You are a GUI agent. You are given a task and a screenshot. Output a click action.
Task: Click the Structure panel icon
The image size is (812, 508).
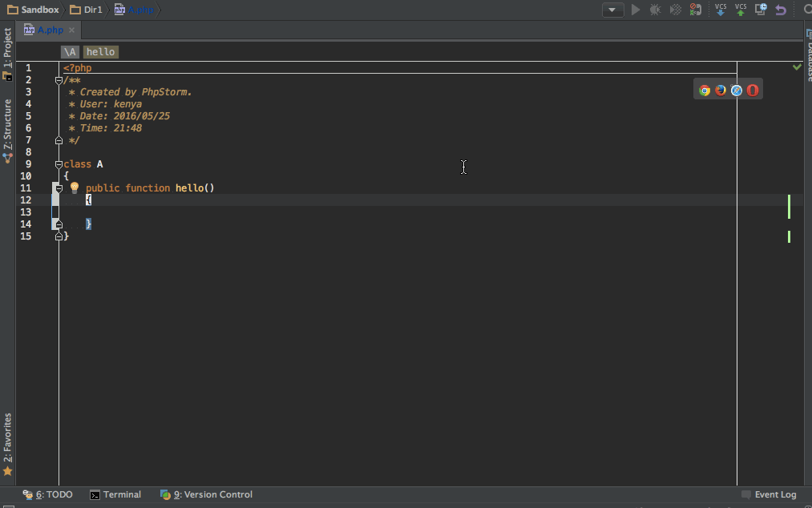7,158
